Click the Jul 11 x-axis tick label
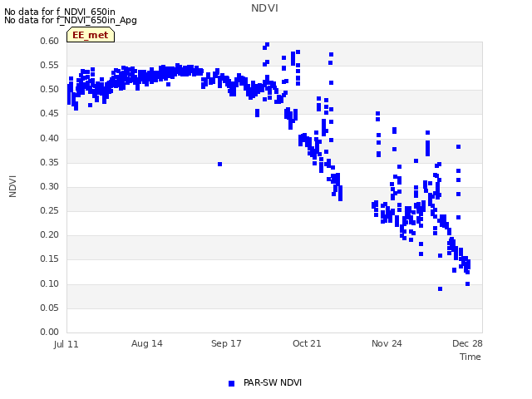The width and height of the screenshot is (532, 399). [66, 344]
